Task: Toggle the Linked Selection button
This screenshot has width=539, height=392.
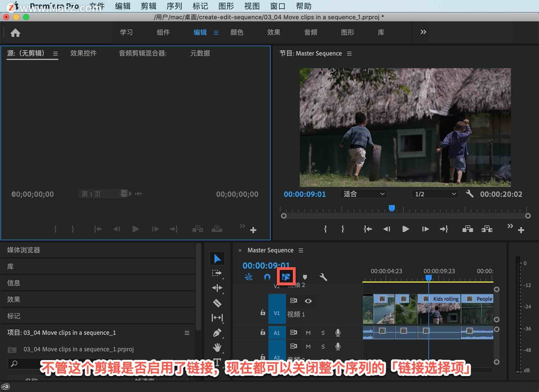Action: (286, 277)
